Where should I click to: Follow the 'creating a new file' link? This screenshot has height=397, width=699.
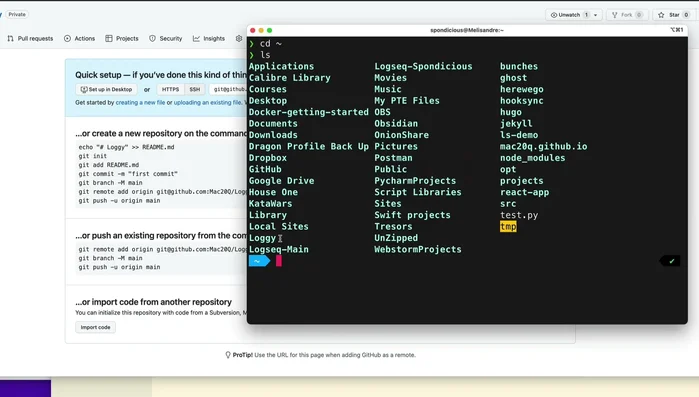140,102
